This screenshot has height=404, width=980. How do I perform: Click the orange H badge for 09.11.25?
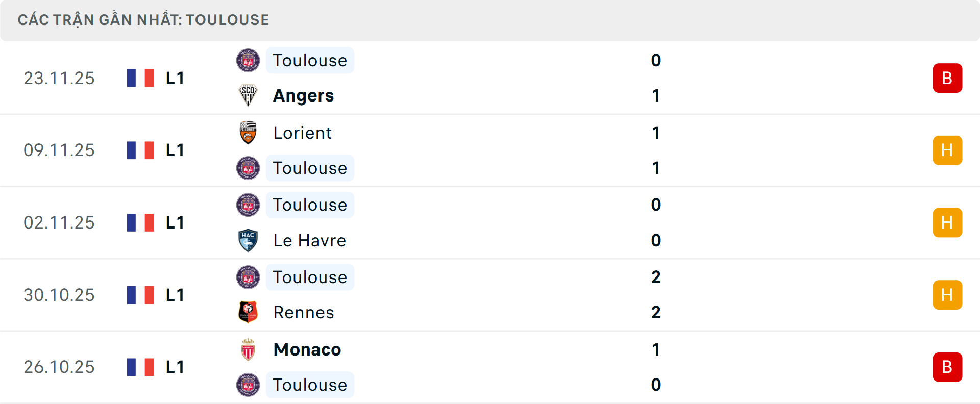pyautogui.click(x=947, y=150)
